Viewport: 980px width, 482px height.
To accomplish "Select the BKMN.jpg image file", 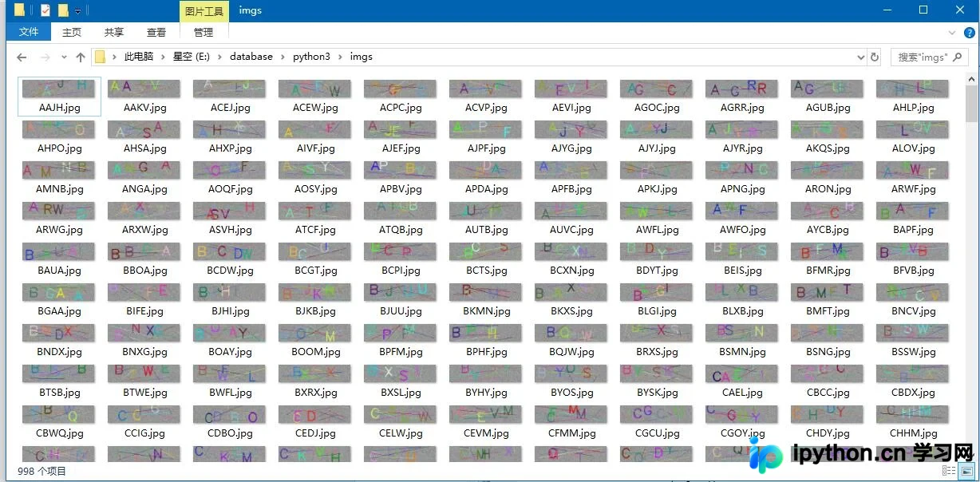I will pyautogui.click(x=486, y=299).
